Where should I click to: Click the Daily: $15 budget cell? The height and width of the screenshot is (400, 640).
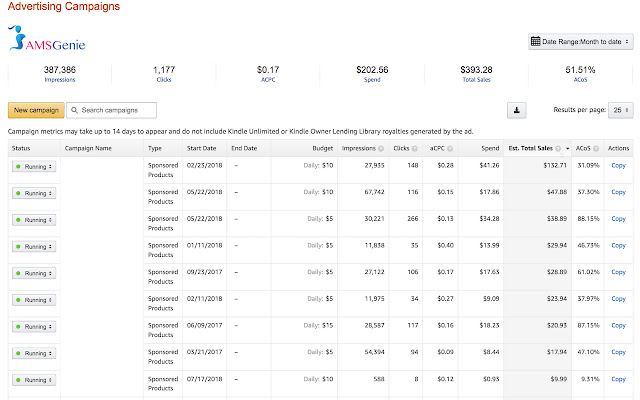click(318, 325)
